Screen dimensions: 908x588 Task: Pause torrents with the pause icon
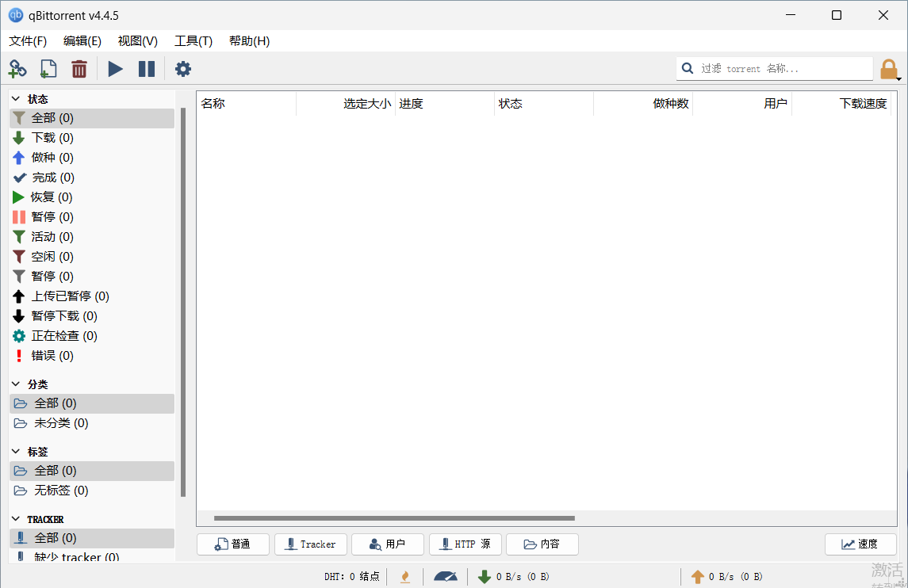147,69
